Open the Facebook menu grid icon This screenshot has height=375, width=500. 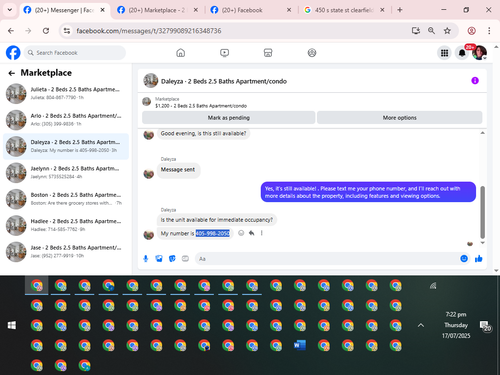[x=444, y=53]
